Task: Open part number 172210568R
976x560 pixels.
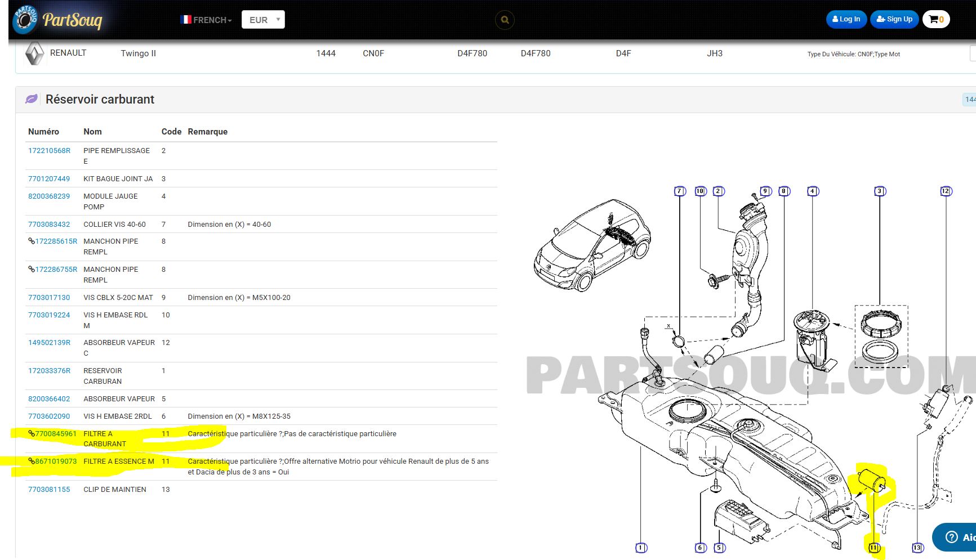Action: pos(50,151)
